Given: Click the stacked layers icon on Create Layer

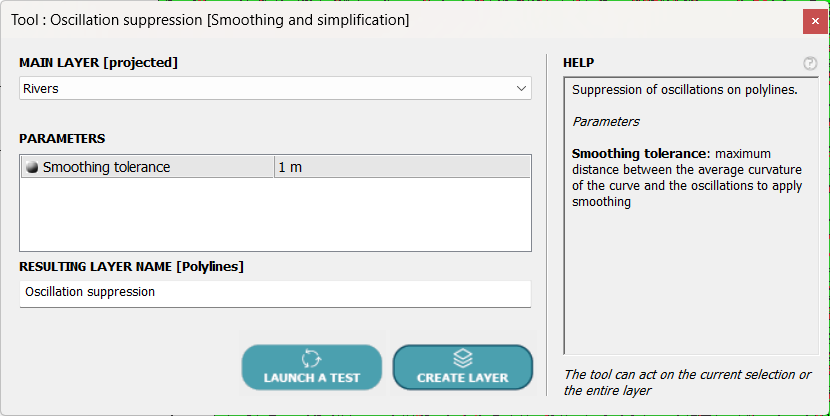Looking at the screenshot, I should [462, 358].
